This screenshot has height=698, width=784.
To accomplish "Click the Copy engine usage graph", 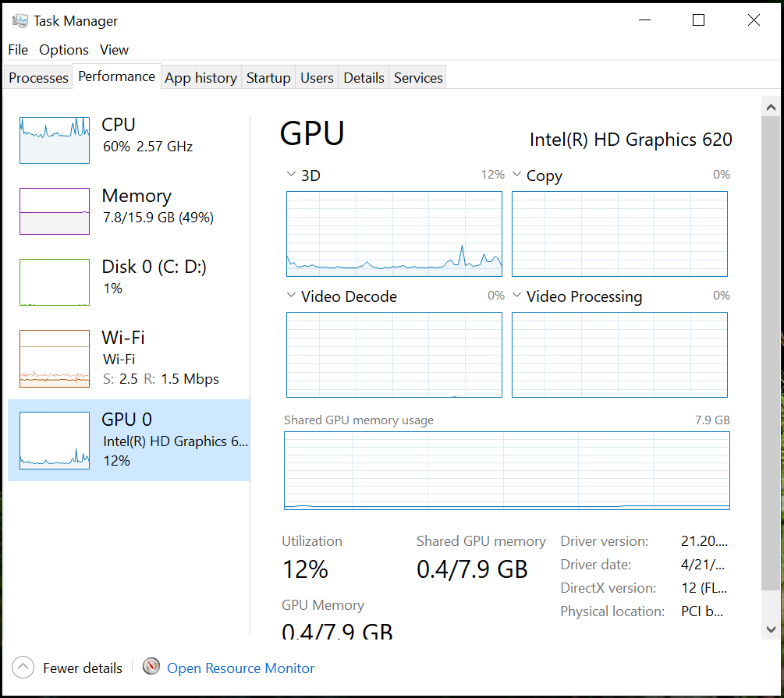I will point(619,233).
